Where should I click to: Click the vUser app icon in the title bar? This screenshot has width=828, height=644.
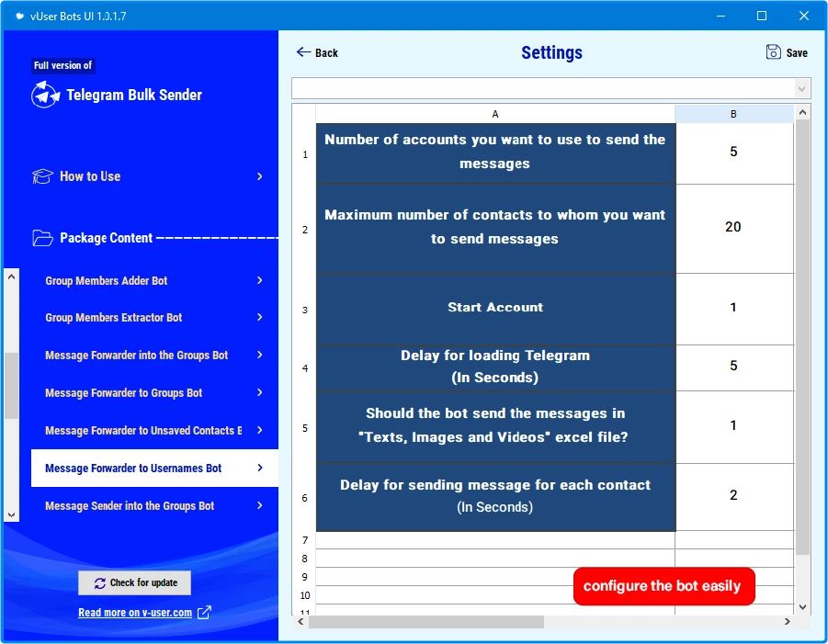pos(19,16)
